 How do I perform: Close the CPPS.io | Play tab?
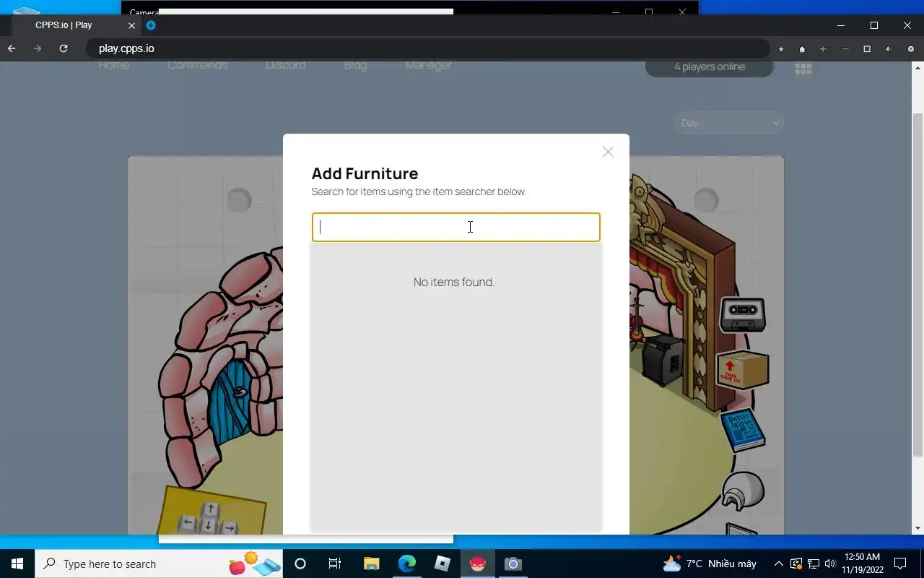[x=131, y=25]
